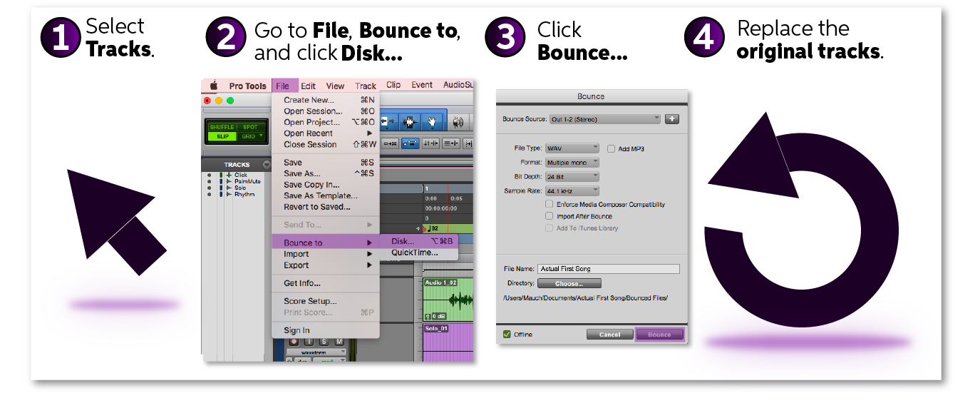Expand the Import submenu
Viewport: 980px width, 418px height.
click(x=326, y=254)
